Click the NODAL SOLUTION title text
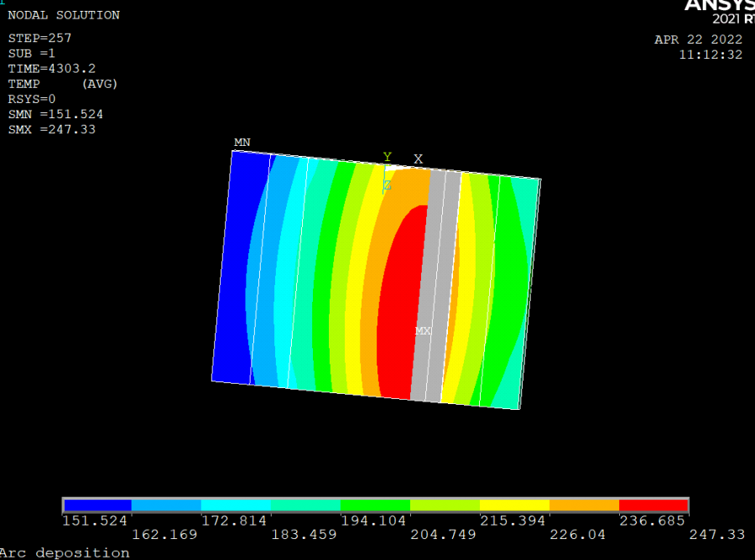 [64, 15]
